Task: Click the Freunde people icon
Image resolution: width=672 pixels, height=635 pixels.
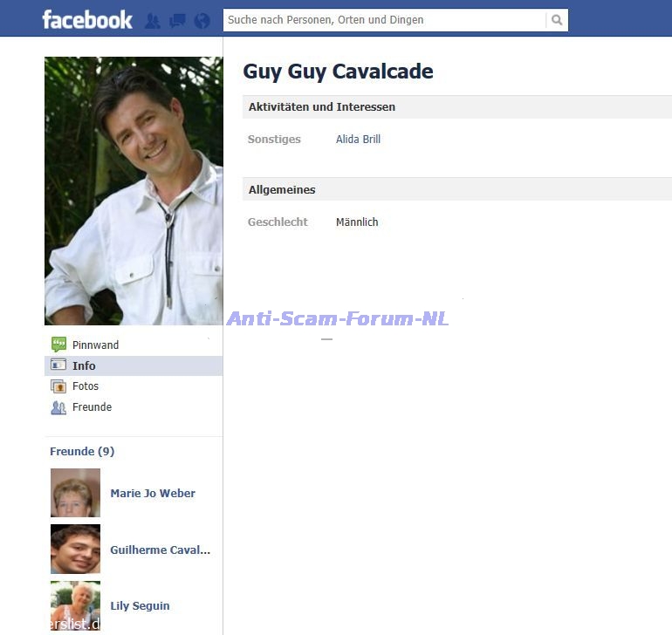Action: [58, 407]
